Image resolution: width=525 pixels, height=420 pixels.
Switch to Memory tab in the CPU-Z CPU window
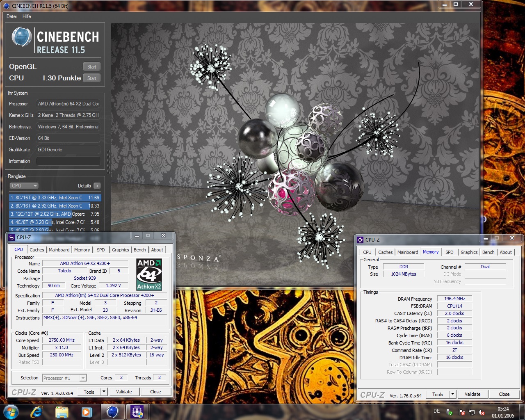point(82,250)
